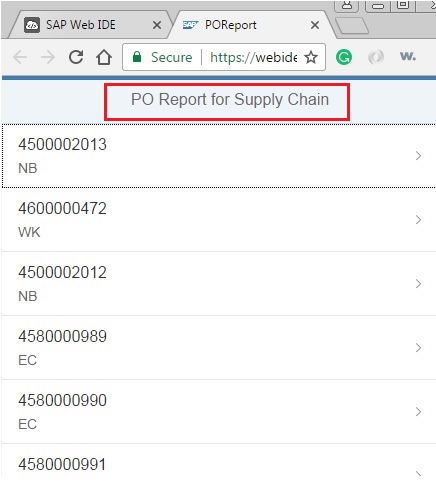The height and width of the screenshot is (496, 436).
Task: Open purchase order 4500002012 NB item
Action: coord(219,284)
